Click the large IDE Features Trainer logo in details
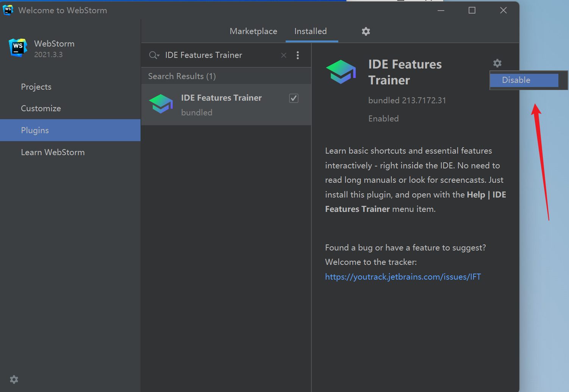Image resolution: width=569 pixels, height=392 pixels. pos(341,72)
